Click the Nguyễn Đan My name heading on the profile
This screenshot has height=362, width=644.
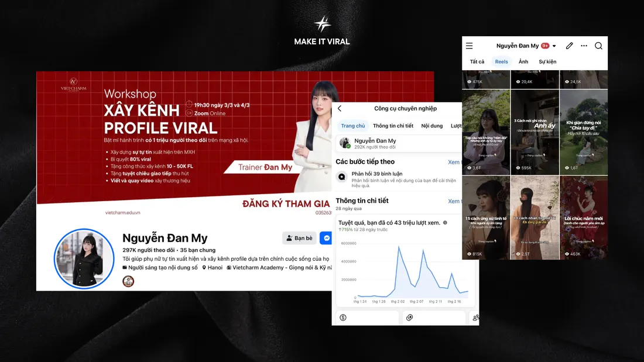(165, 238)
